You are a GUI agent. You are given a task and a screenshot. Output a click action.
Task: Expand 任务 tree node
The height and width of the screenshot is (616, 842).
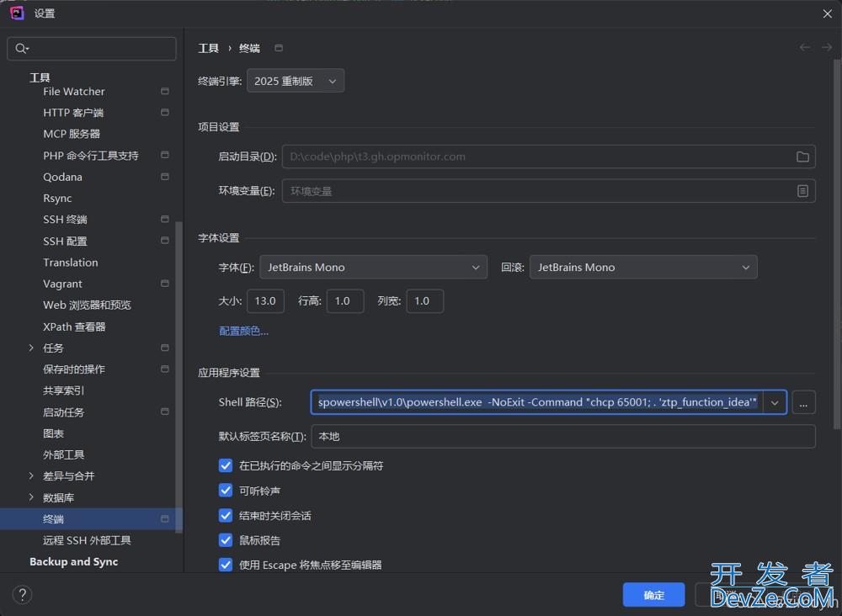pos(31,348)
